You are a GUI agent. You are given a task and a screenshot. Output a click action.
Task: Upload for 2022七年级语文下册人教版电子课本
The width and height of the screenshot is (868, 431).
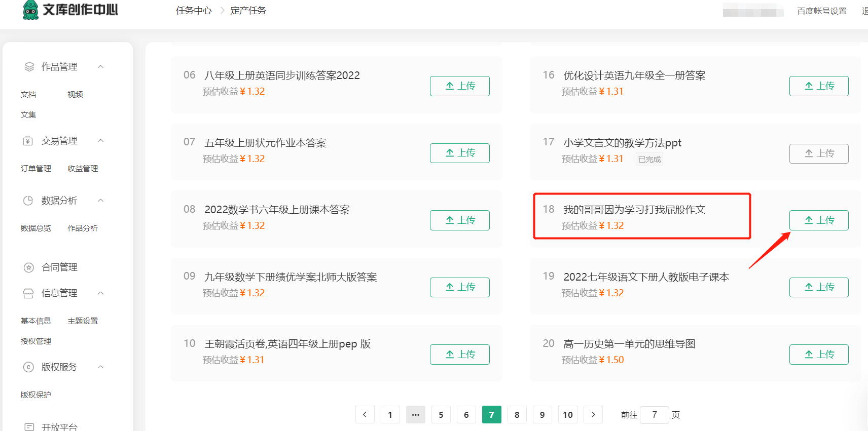pyautogui.click(x=819, y=287)
